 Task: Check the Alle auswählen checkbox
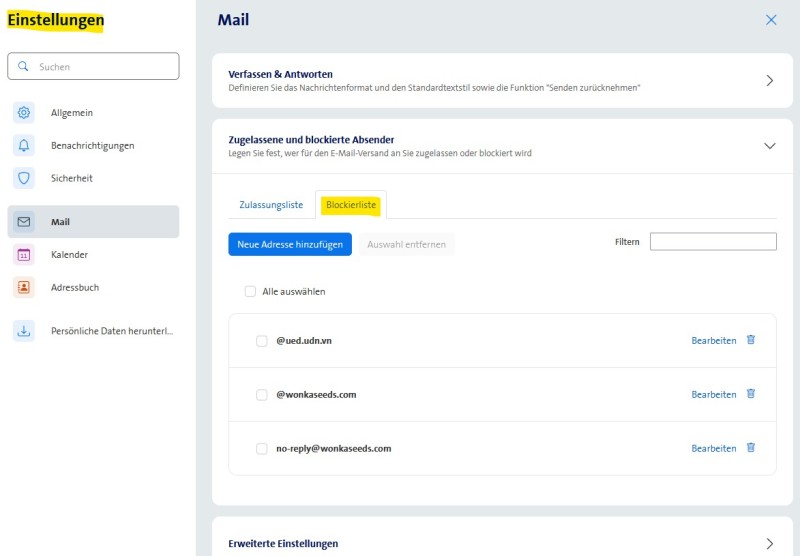[250, 292]
